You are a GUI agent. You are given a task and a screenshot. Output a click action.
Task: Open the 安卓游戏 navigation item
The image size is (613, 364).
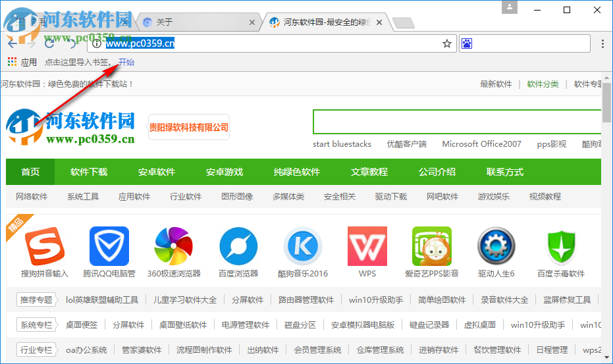tap(225, 172)
